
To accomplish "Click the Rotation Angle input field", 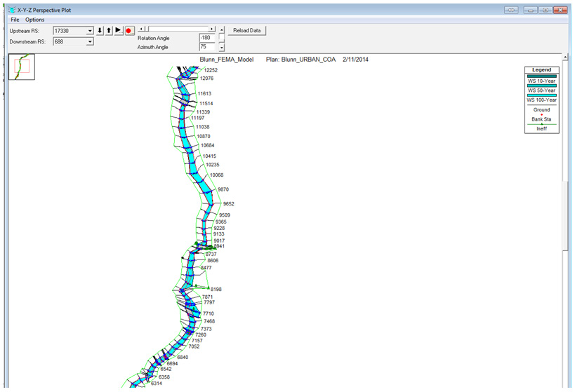I will pos(206,37).
